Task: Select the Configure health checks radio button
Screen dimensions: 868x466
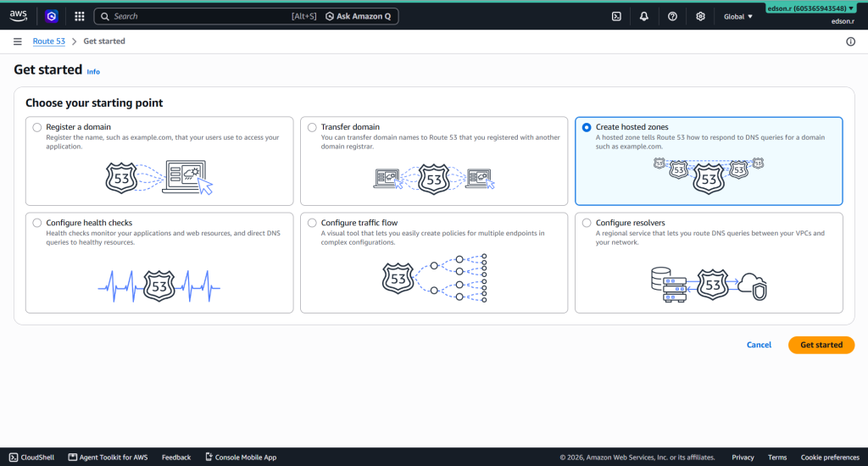Action: click(x=37, y=223)
